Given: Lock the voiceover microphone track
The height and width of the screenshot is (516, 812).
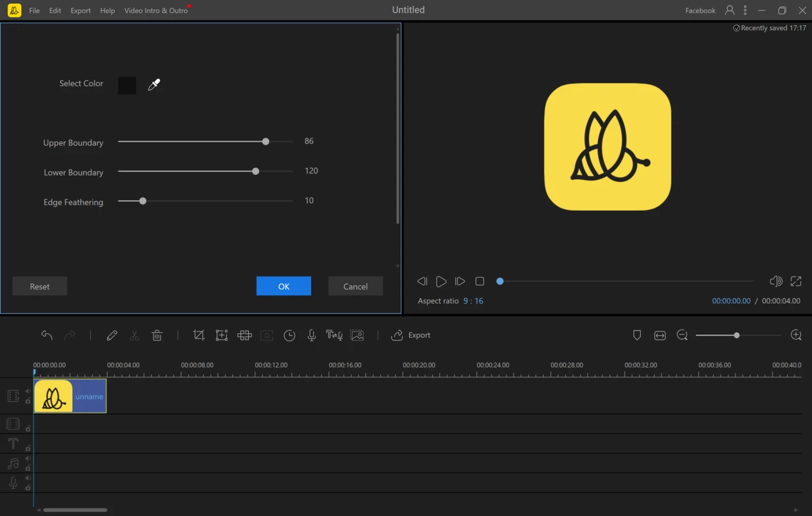Looking at the screenshot, I should point(28,487).
